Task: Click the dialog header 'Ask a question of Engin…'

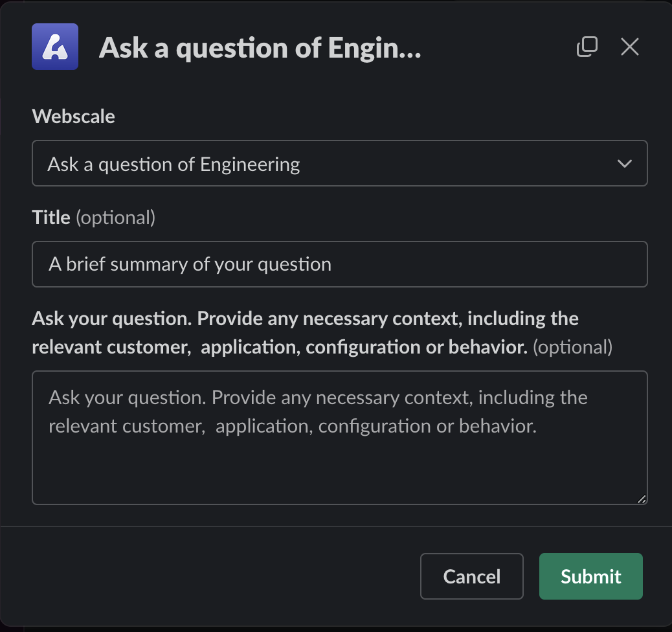Action: click(x=260, y=48)
